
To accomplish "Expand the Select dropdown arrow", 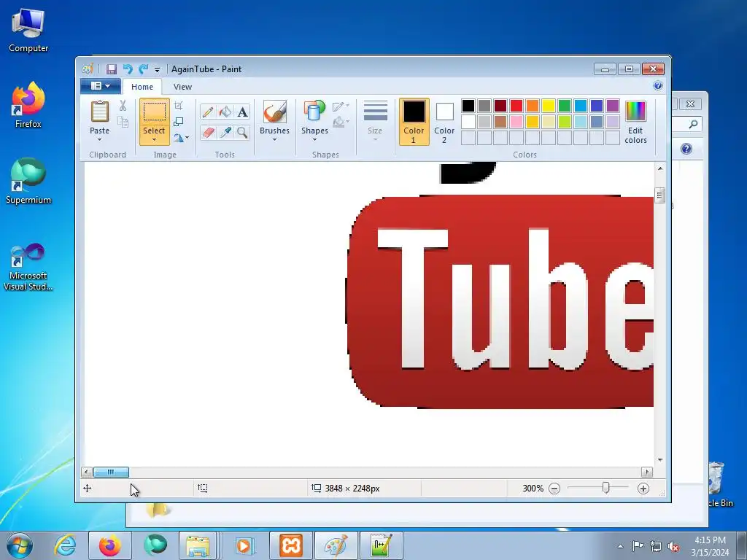I will click(155, 140).
